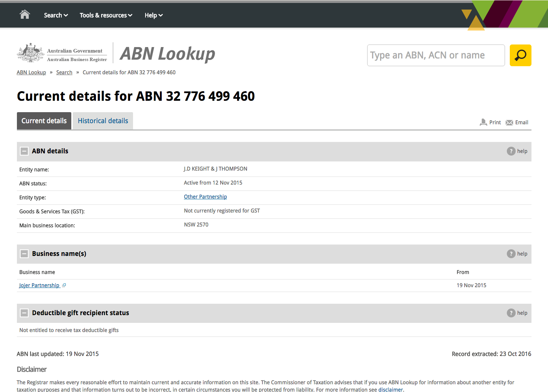Click the Print icon
This screenshot has width=548, height=392.
click(483, 122)
